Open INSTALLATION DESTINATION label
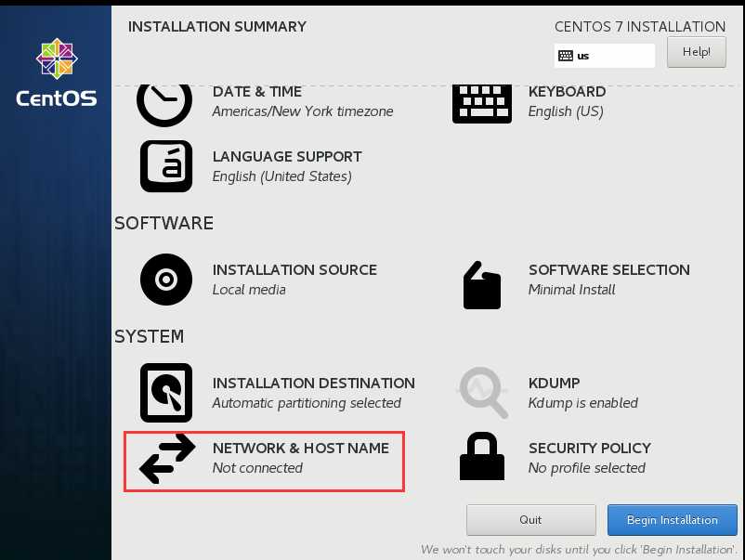Viewport: 745px width, 560px height. (314, 383)
